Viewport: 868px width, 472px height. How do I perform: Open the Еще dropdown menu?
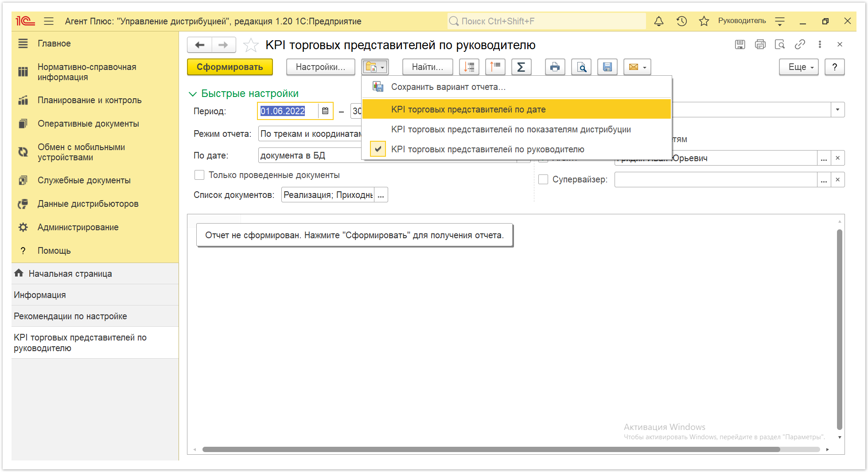pos(798,67)
